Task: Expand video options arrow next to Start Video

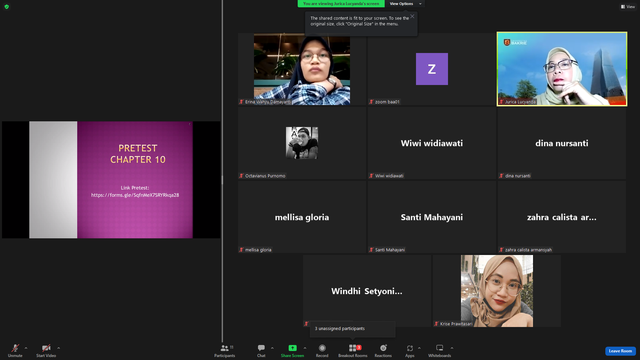Action: (58, 348)
